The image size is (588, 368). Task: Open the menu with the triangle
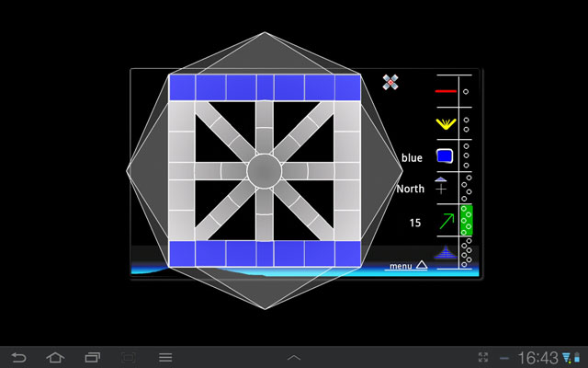point(408,266)
